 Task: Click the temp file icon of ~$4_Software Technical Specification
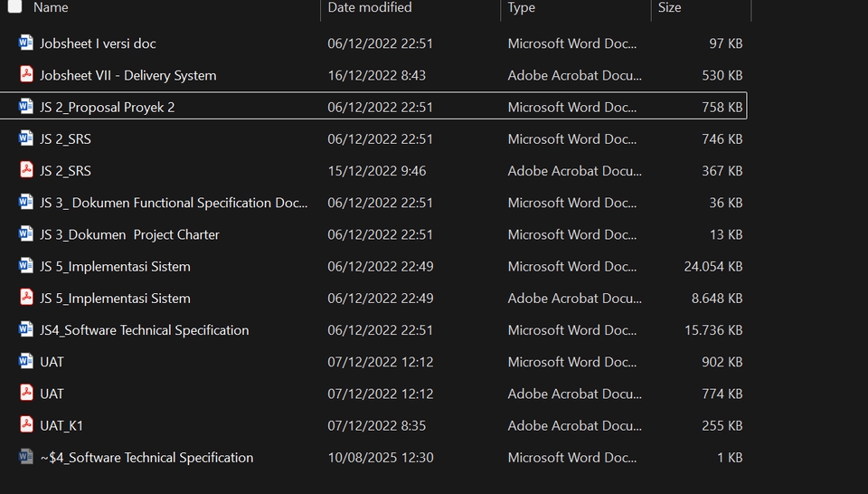(25, 458)
